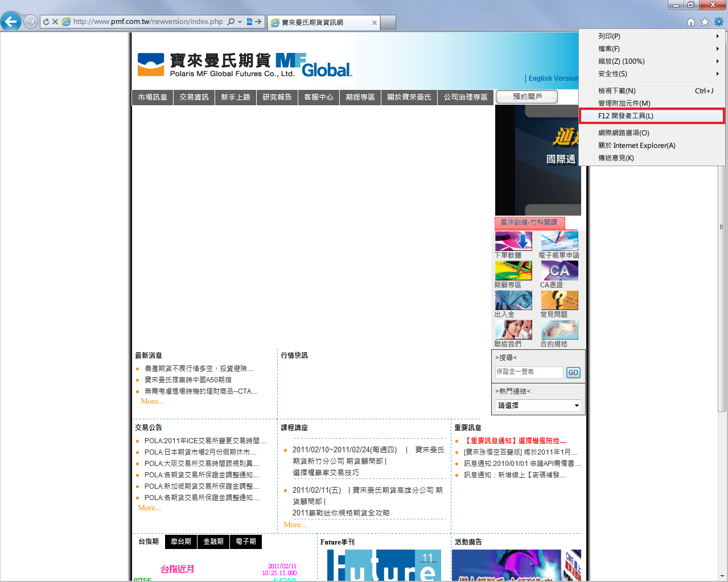The image size is (728, 582).
Task: Open the Home page icon
Action: pos(691,22)
